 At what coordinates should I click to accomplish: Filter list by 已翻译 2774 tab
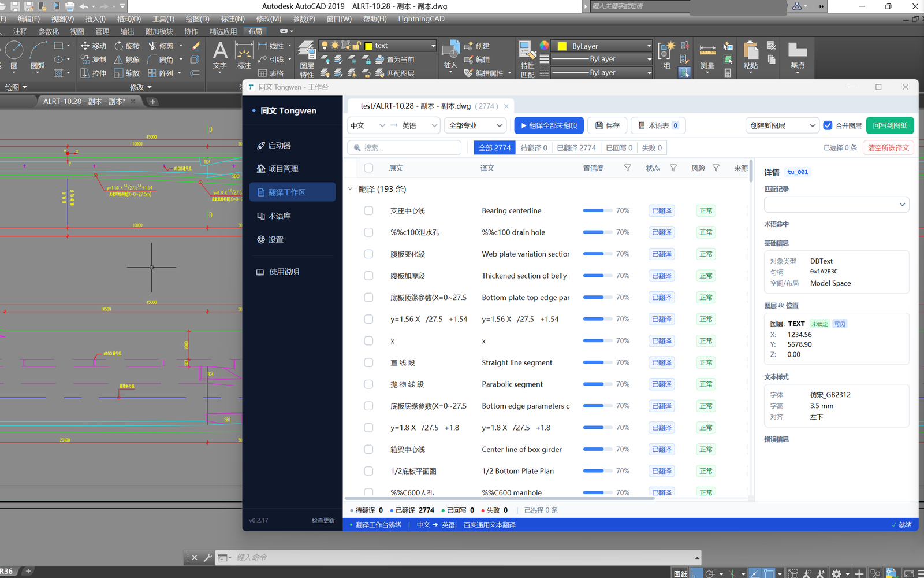(576, 148)
